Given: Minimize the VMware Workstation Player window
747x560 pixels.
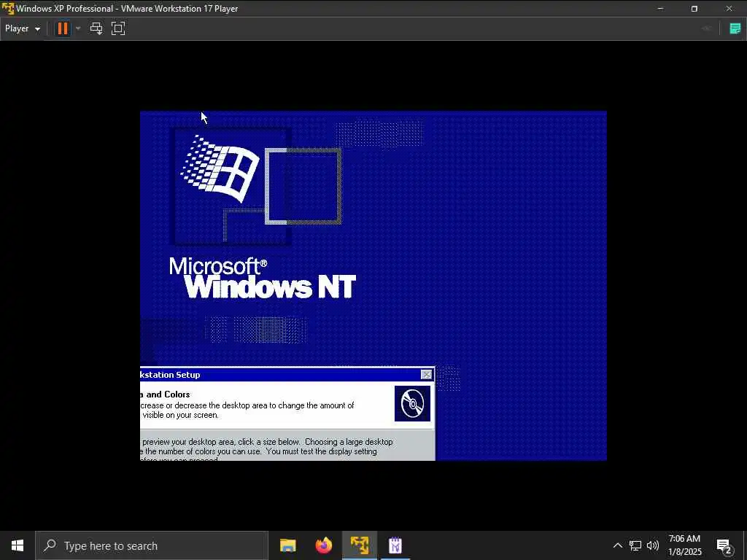Looking at the screenshot, I should click(x=661, y=9).
